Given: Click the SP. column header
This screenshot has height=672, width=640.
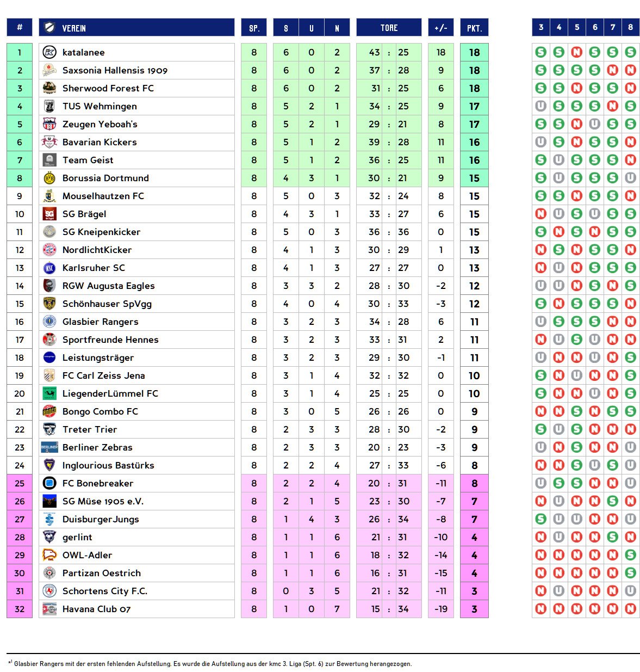Looking at the screenshot, I should click(x=254, y=28).
